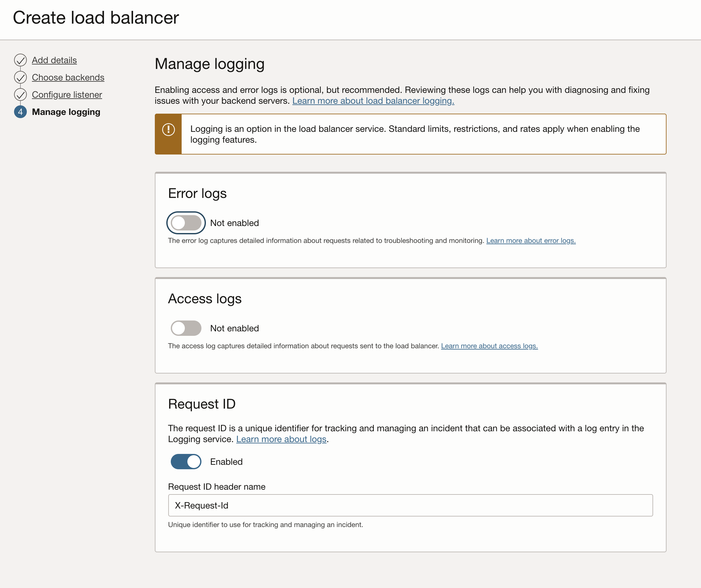
Task: Enable the Error logs toggle
Action: (186, 223)
